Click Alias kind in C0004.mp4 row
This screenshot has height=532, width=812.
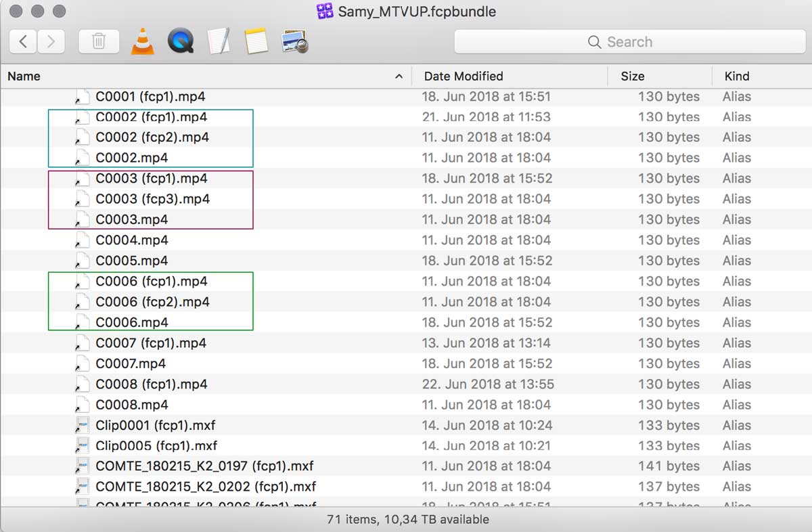point(737,240)
